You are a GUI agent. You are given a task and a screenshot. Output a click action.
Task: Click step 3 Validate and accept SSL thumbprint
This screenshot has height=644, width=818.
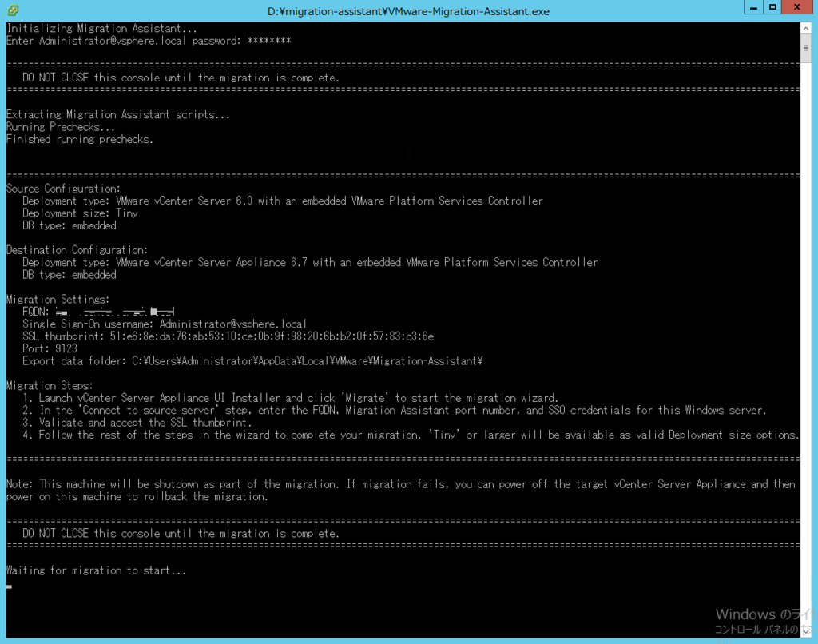pyautogui.click(x=137, y=423)
